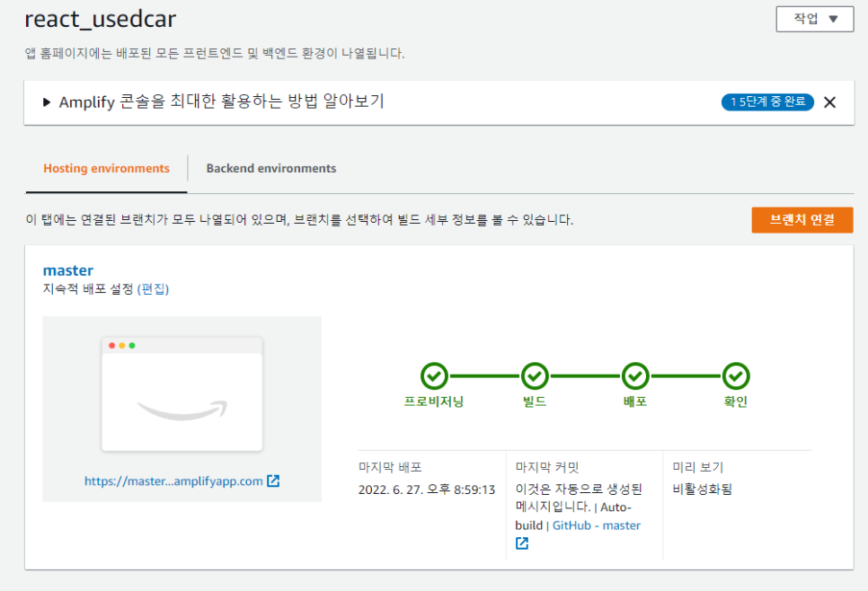
Task: Click the 확인 step check icon
Action: (x=736, y=376)
